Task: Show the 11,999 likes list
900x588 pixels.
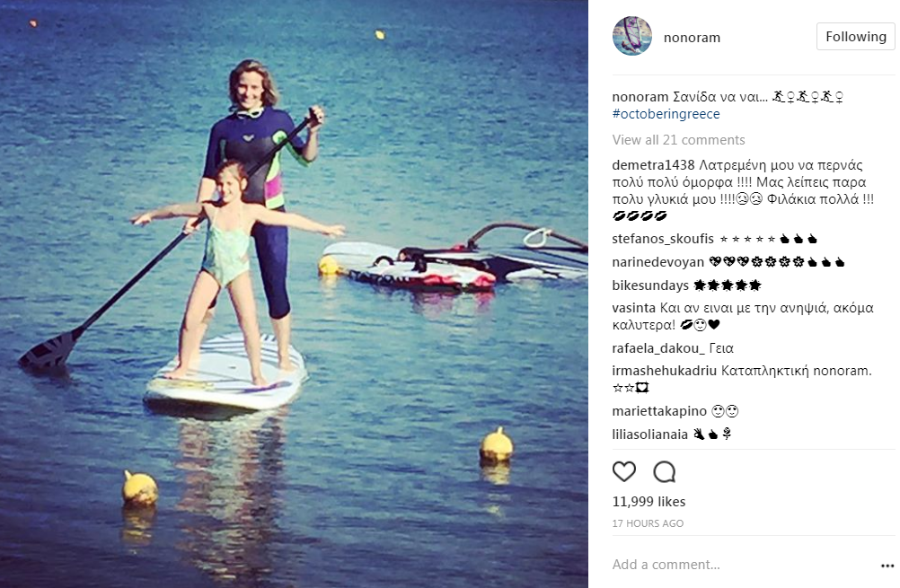Action: click(649, 502)
